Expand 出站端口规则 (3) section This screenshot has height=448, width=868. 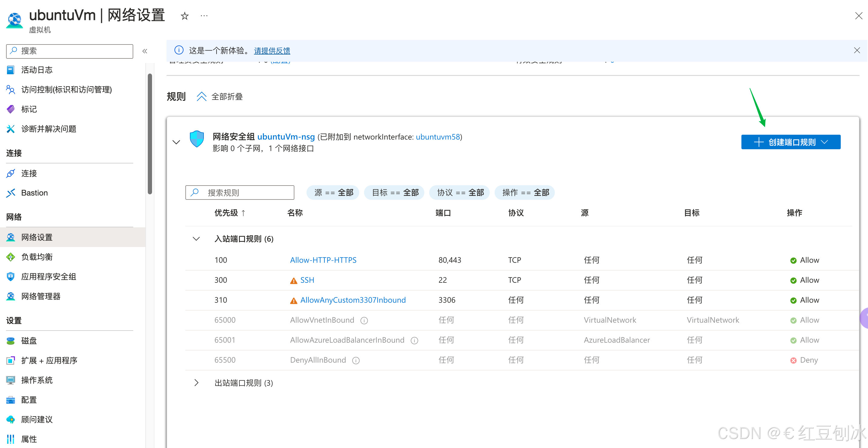(197, 383)
